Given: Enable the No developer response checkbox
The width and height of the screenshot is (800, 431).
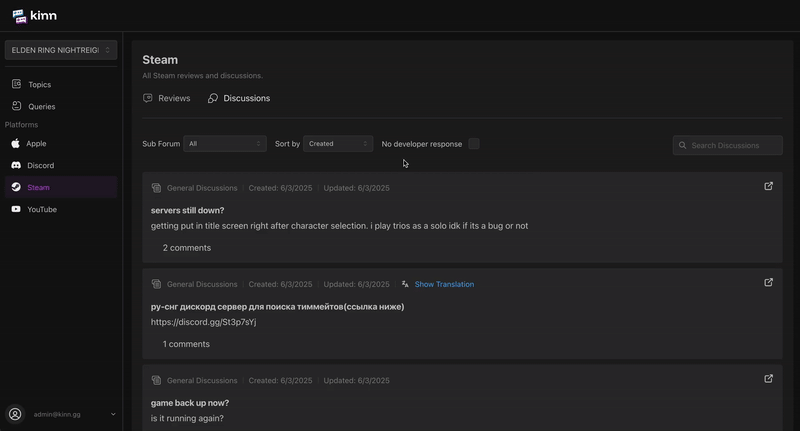Looking at the screenshot, I should (474, 144).
